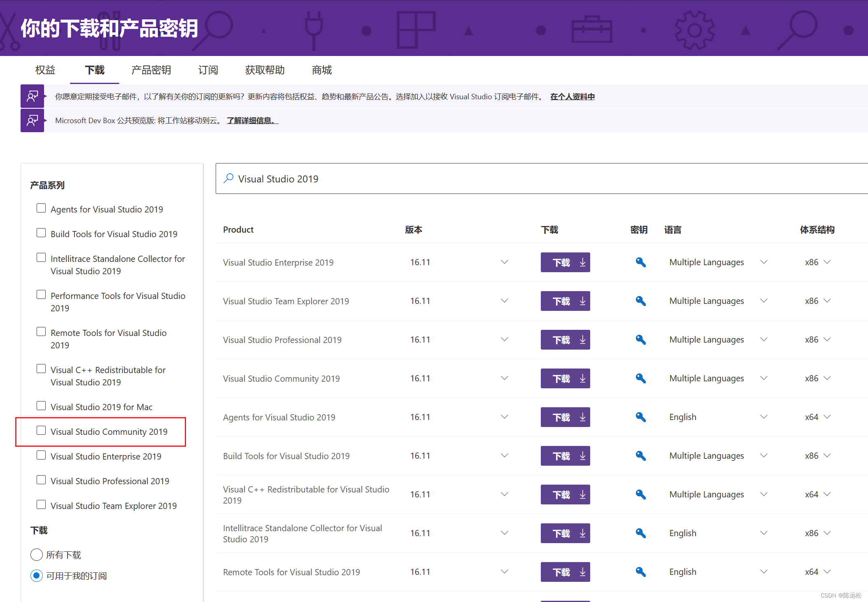Download Visual Studio Enterprise 2019
The width and height of the screenshot is (868, 602).
pos(565,262)
